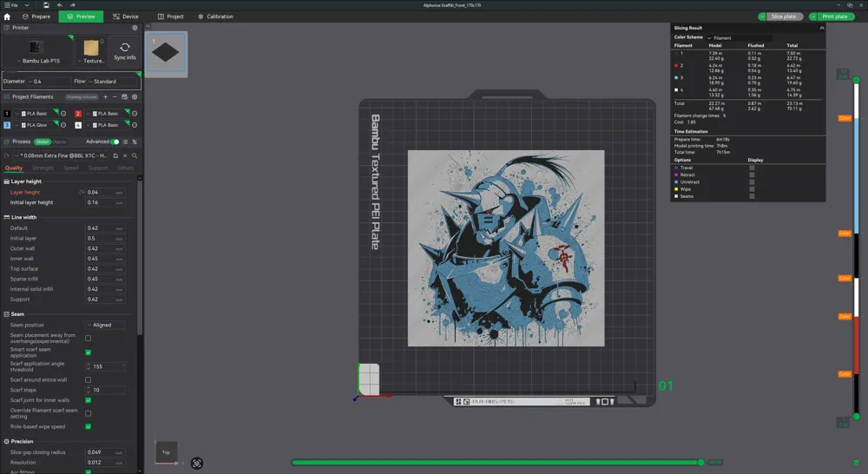
Task: Discard process preset changes (X icon)
Action: point(125,156)
